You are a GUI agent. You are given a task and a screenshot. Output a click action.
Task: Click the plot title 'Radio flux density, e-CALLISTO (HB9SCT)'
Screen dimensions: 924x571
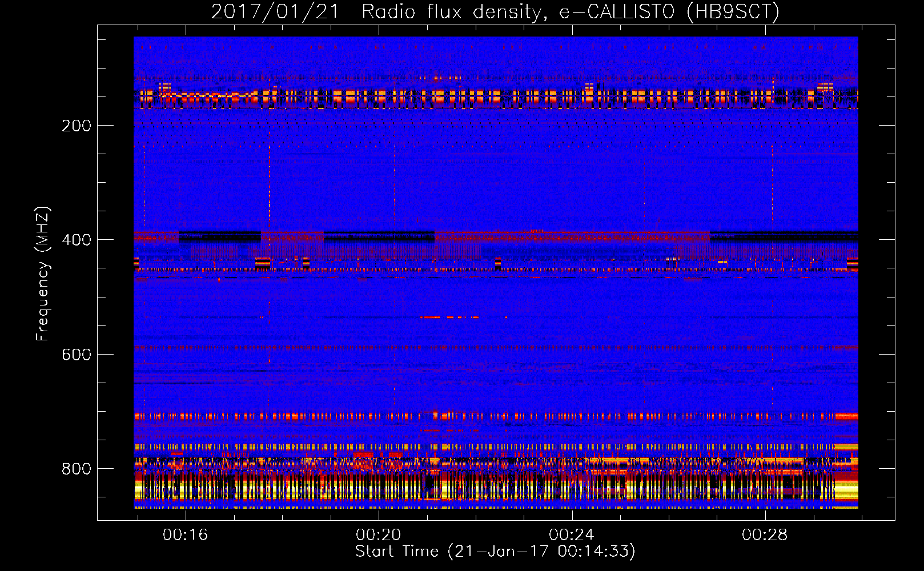(x=571, y=11)
